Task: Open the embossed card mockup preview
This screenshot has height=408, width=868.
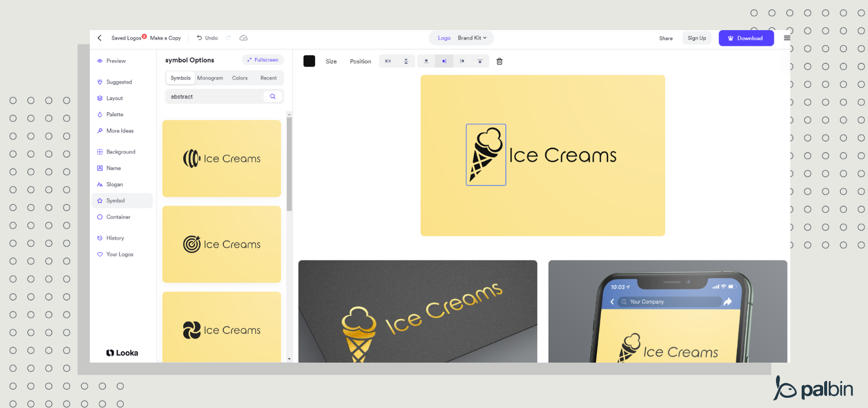Action: 418,312
